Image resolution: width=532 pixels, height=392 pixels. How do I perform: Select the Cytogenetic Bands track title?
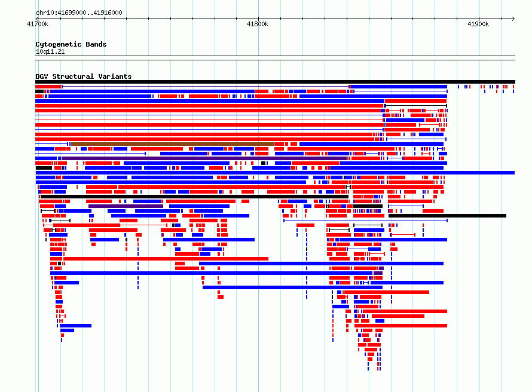71,44
